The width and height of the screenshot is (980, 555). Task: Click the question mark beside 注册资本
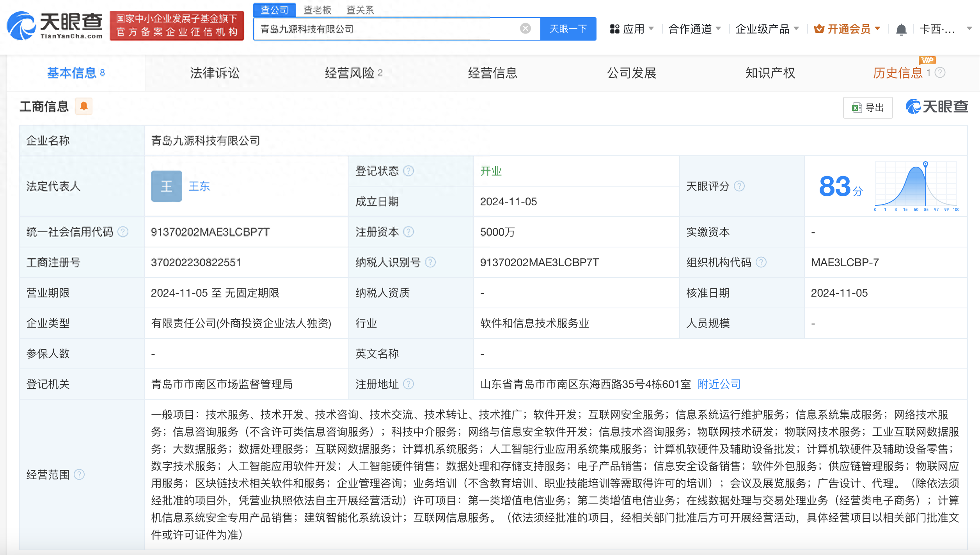[x=409, y=231]
